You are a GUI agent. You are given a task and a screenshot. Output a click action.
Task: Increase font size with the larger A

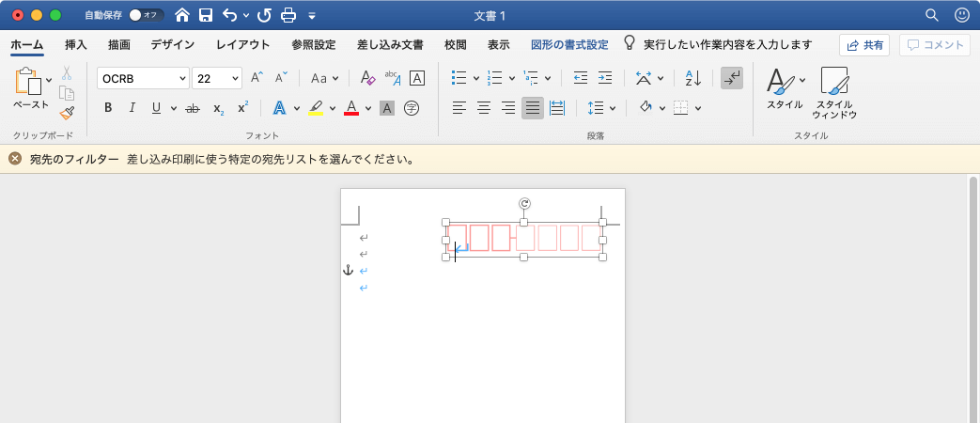pos(257,78)
